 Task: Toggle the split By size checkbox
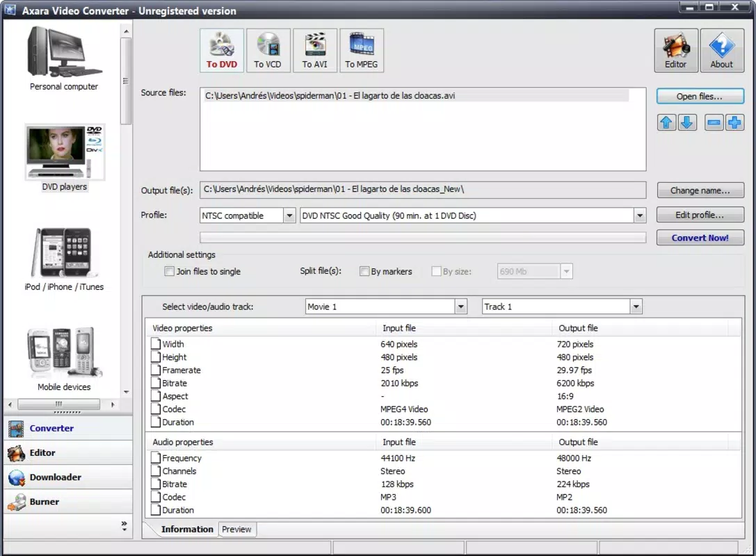point(436,271)
